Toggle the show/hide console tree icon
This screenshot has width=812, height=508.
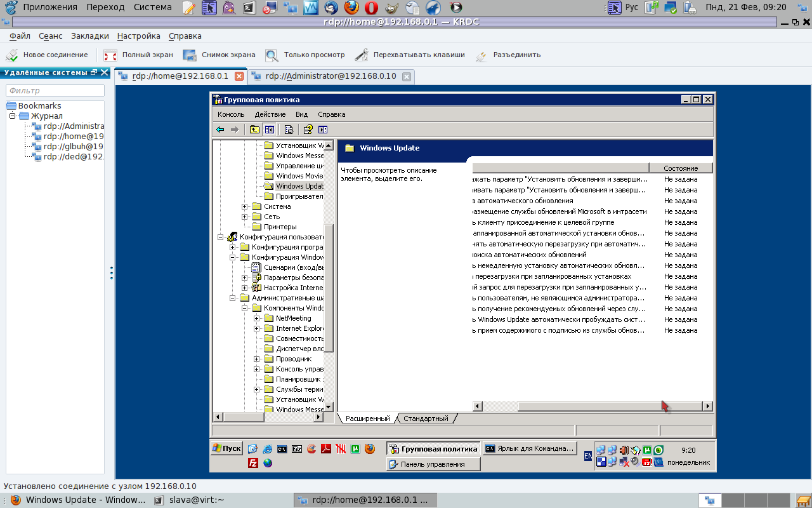[x=269, y=130]
